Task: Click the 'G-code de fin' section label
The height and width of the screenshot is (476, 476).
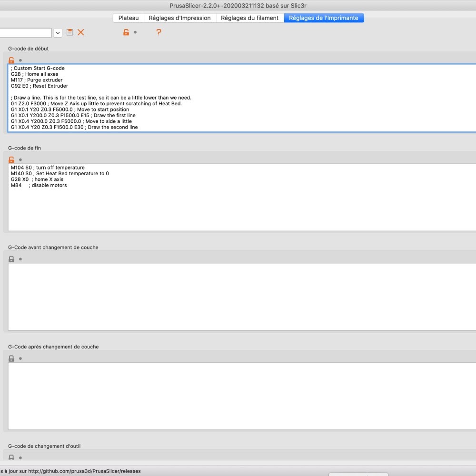Action: [x=24, y=148]
